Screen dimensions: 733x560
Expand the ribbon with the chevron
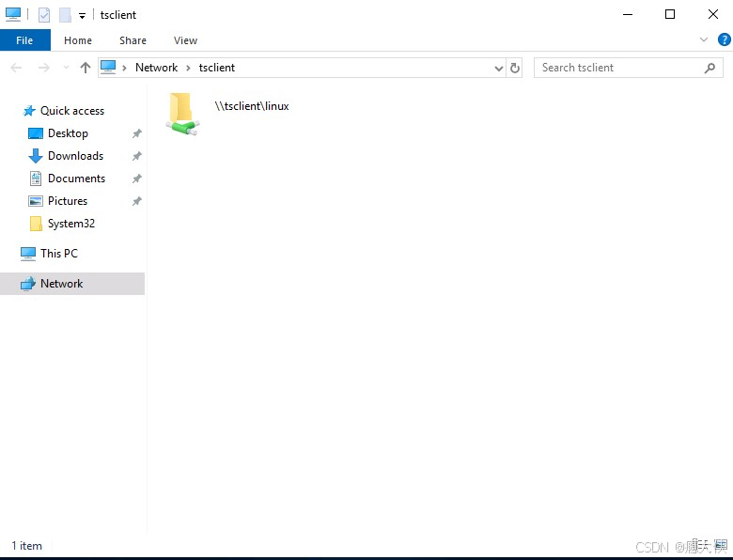tap(704, 39)
